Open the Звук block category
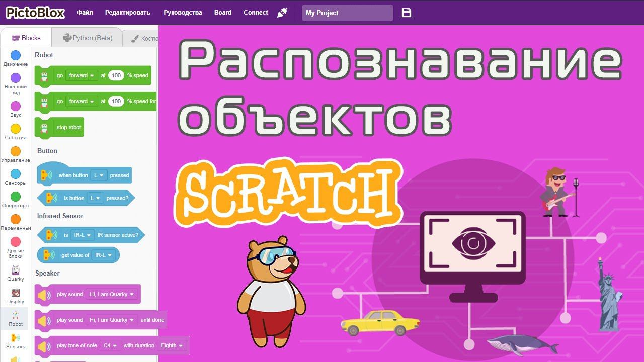 [x=16, y=109]
